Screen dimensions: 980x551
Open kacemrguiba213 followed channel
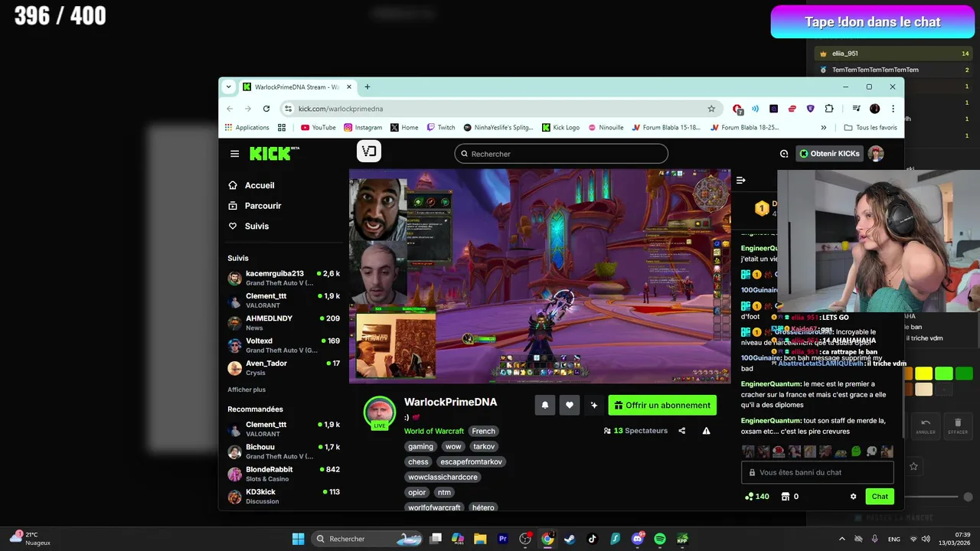(x=283, y=278)
